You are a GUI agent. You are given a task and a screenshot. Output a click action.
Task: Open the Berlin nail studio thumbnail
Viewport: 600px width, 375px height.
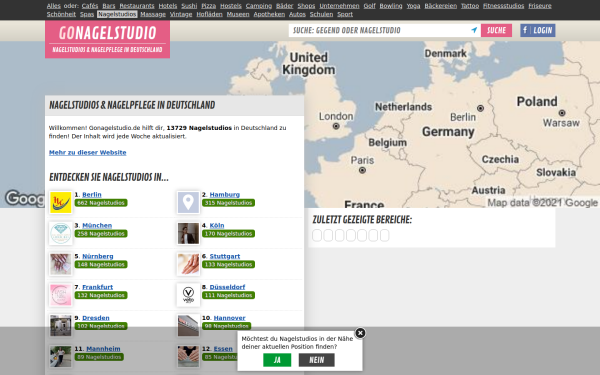(60, 202)
